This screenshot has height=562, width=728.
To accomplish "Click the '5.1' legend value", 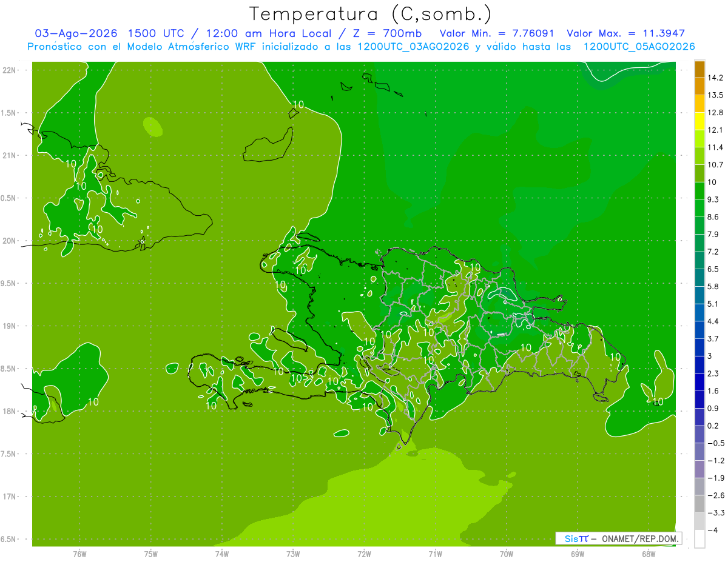I will 713,304.
